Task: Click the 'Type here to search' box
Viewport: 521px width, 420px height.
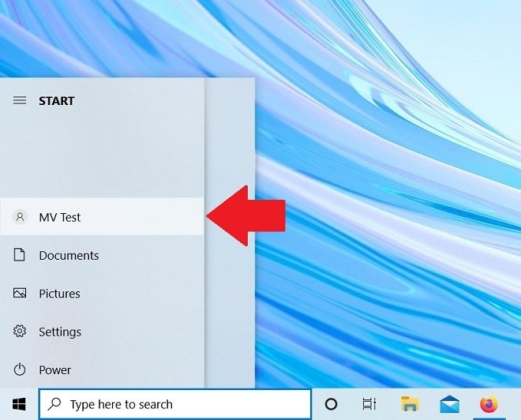Action: pyautogui.click(x=175, y=404)
